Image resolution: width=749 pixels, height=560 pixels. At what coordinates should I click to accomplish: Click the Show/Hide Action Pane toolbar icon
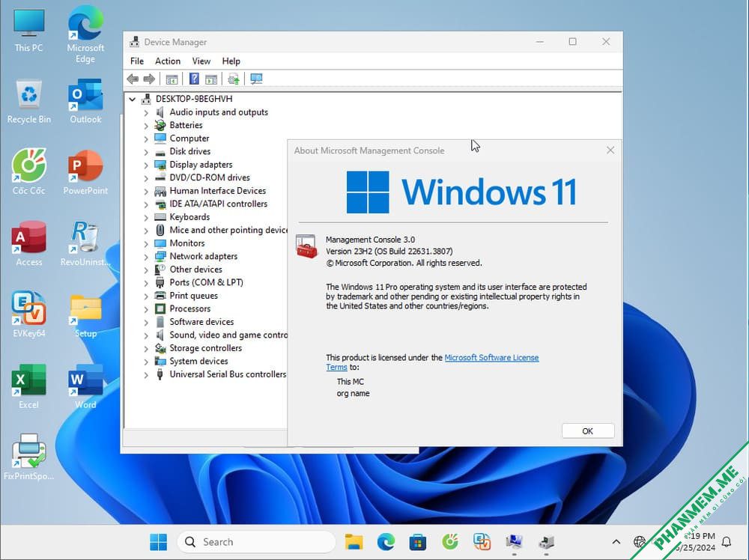pyautogui.click(x=211, y=79)
